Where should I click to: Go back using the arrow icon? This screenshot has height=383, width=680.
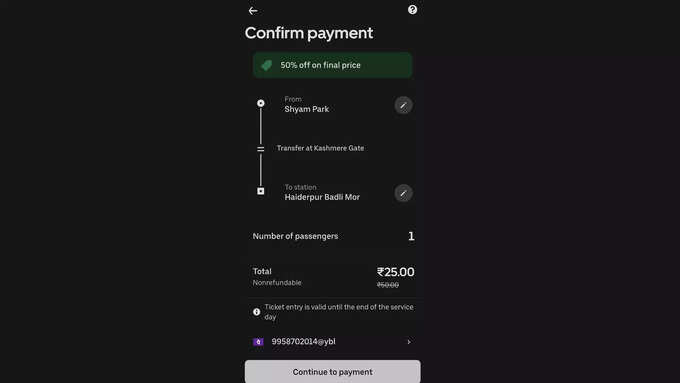tap(253, 11)
